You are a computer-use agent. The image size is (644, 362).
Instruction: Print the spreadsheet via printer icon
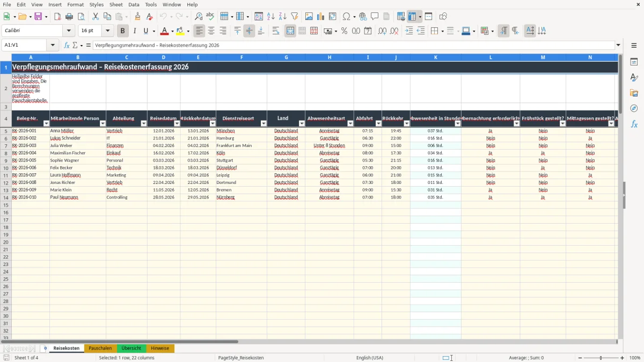pos(69,17)
